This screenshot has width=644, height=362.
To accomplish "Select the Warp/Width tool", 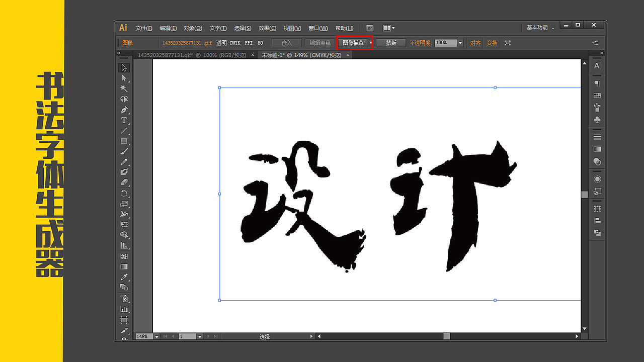I will (x=124, y=214).
